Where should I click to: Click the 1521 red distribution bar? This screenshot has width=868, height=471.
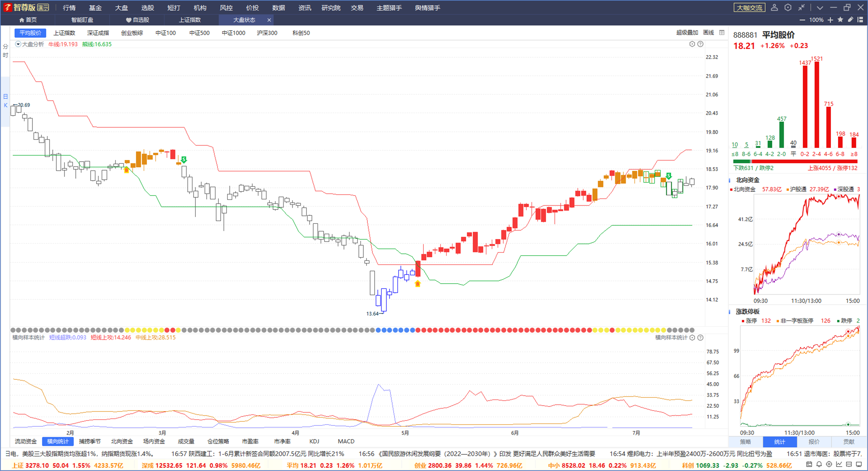[817, 104]
